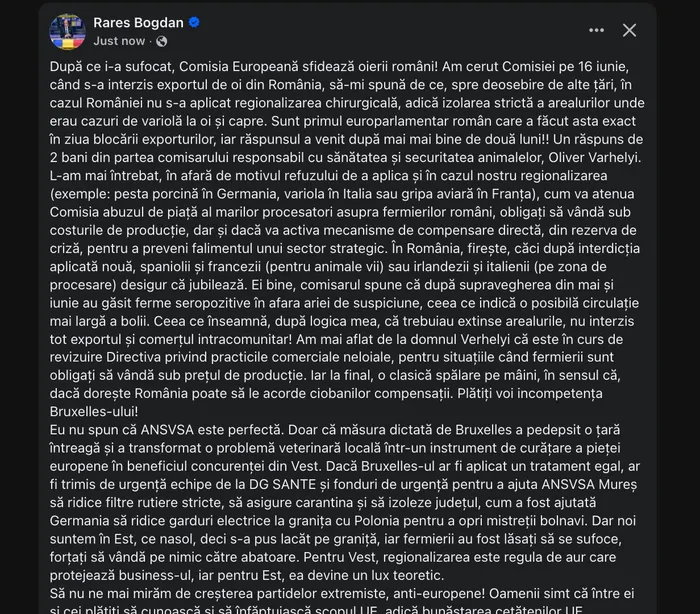This screenshot has height=614, width=700.
Task: Click the line starting '(exemple: pesta porcină în Germania'
Action: pos(342,194)
